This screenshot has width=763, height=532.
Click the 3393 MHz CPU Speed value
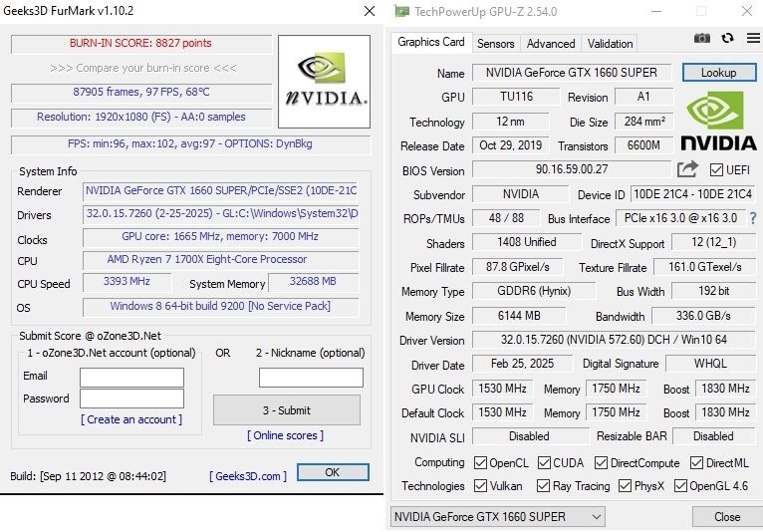pos(127,282)
